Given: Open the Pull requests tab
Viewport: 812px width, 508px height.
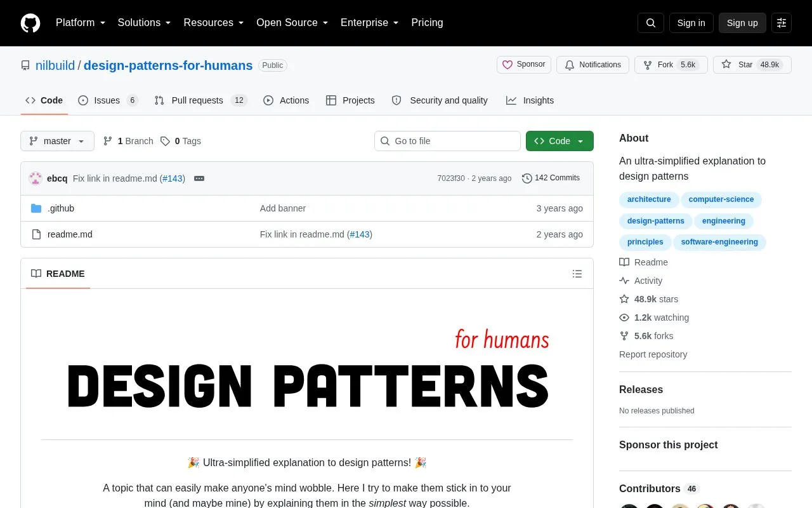Looking at the screenshot, I should click(x=200, y=100).
